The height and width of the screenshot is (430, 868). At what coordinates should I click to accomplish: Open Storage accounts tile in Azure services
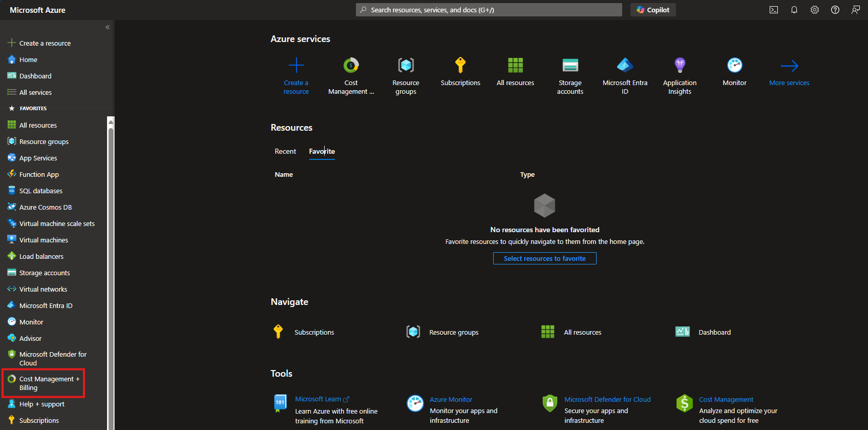570,76
